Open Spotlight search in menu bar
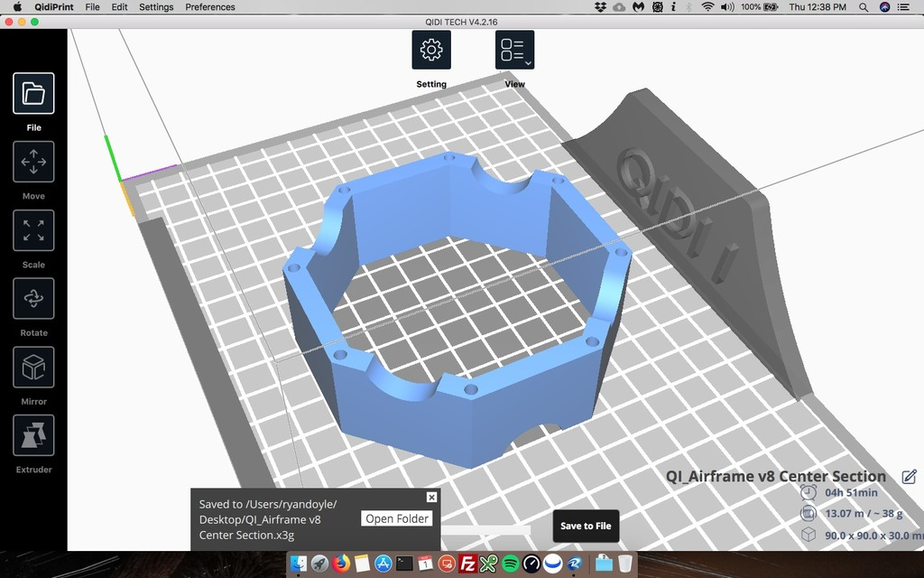The height and width of the screenshot is (578, 924). coord(864,7)
